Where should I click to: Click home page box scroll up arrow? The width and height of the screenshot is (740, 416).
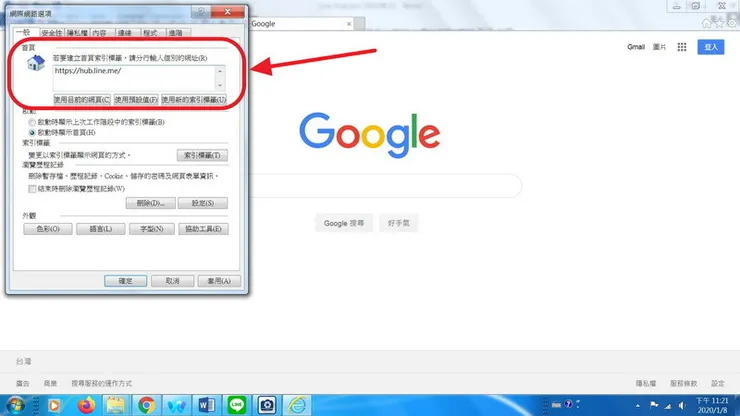click(x=220, y=71)
